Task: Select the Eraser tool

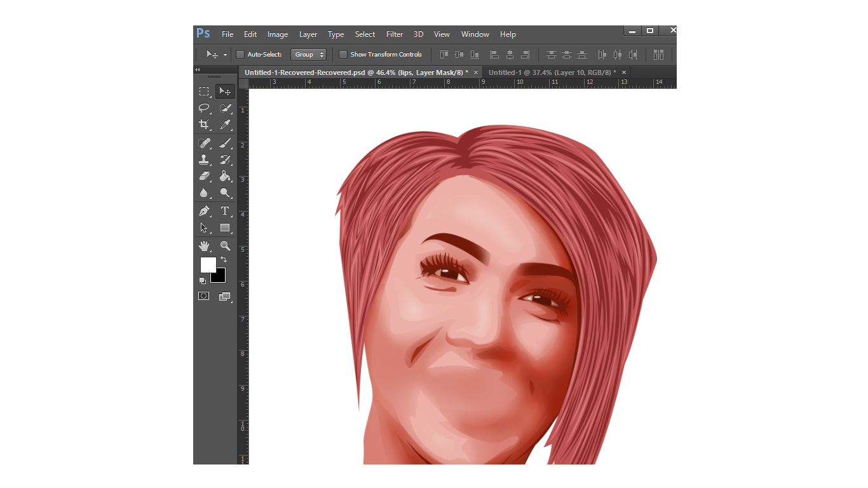Action: tap(204, 176)
